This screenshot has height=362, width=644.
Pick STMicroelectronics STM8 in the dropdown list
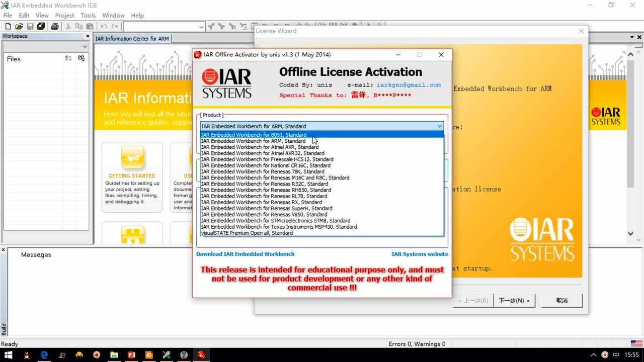pyautogui.click(x=275, y=221)
